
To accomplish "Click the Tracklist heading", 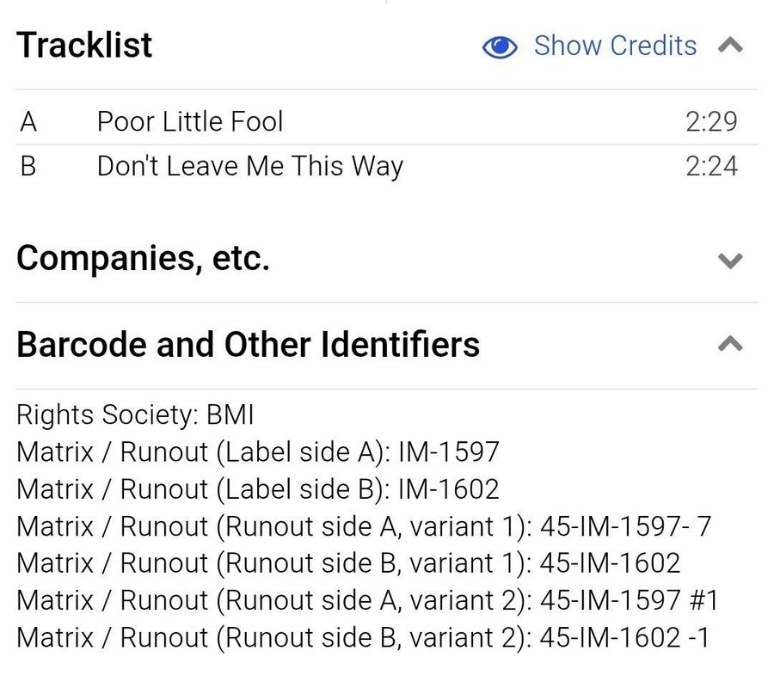I will (x=84, y=46).
